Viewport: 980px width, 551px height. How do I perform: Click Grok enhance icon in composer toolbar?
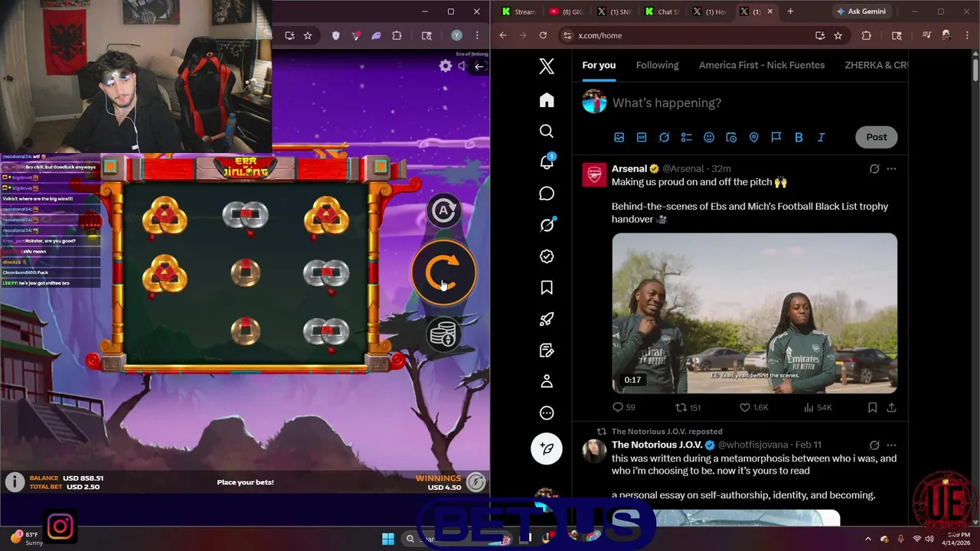click(x=664, y=137)
